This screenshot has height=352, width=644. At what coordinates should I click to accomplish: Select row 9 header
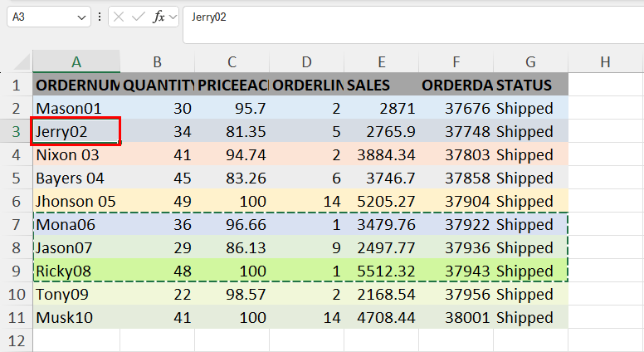(x=16, y=271)
